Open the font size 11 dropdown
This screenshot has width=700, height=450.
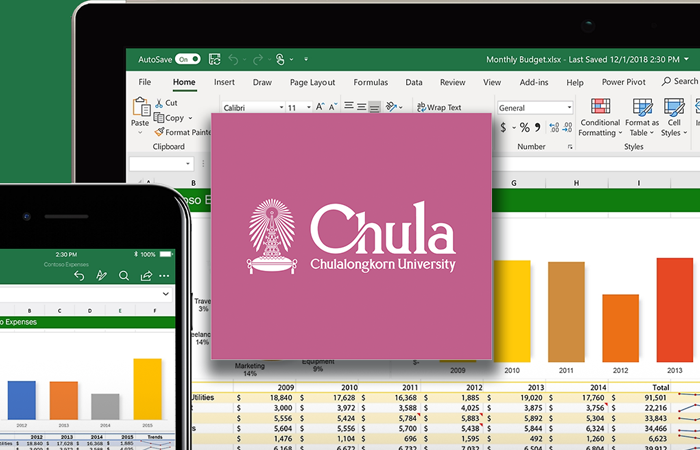pyautogui.click(x=309, y=108)
